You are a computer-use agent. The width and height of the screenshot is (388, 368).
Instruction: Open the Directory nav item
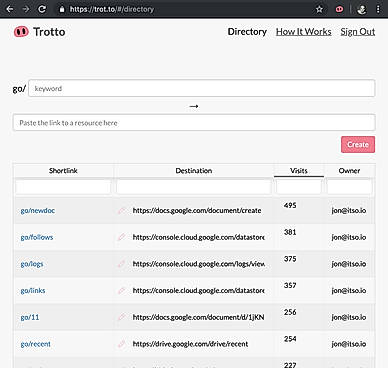tap(247, 32)
